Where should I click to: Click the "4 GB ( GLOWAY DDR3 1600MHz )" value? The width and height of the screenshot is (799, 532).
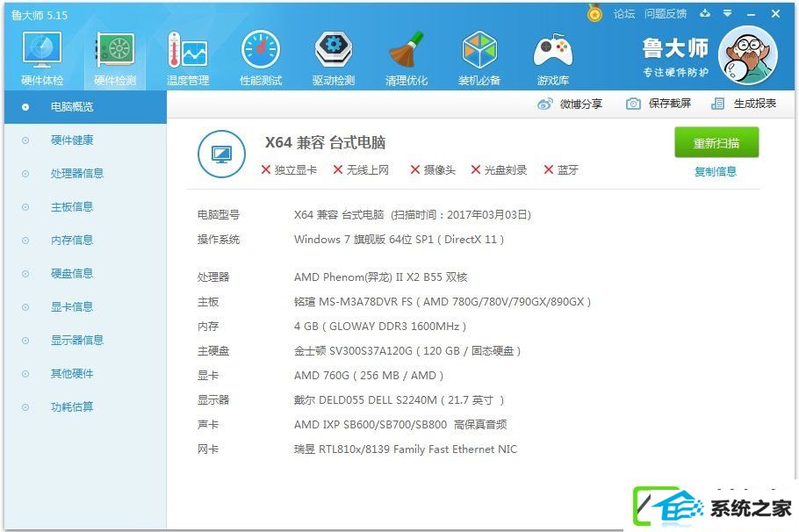pos(380,326)
